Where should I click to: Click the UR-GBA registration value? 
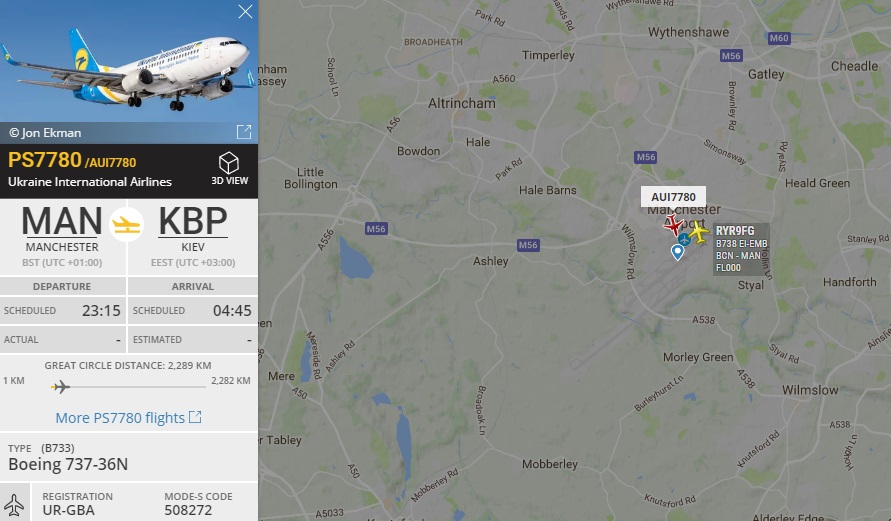pos(68,510)
